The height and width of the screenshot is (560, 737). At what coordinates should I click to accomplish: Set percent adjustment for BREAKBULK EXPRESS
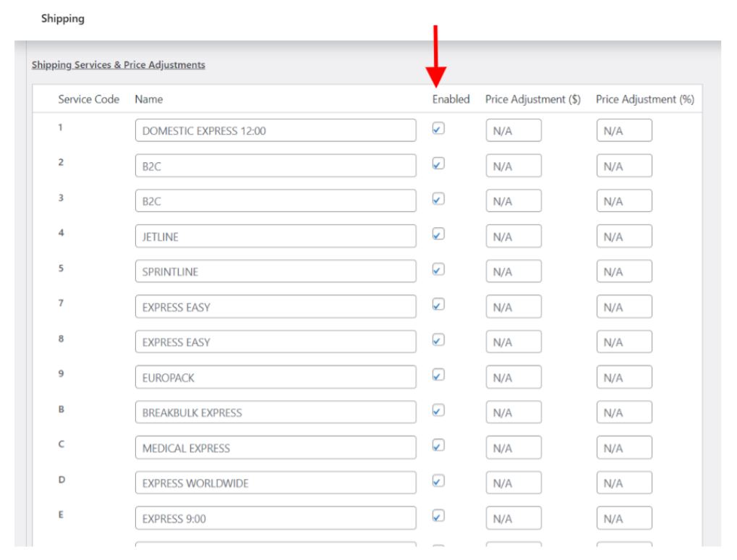tap(624, 412)
